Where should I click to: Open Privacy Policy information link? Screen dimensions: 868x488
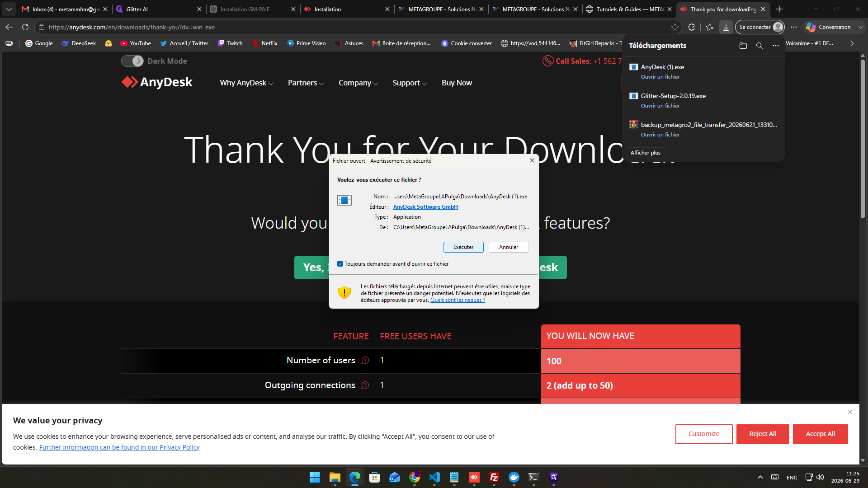pyautogui.click(x=119, y=447)
